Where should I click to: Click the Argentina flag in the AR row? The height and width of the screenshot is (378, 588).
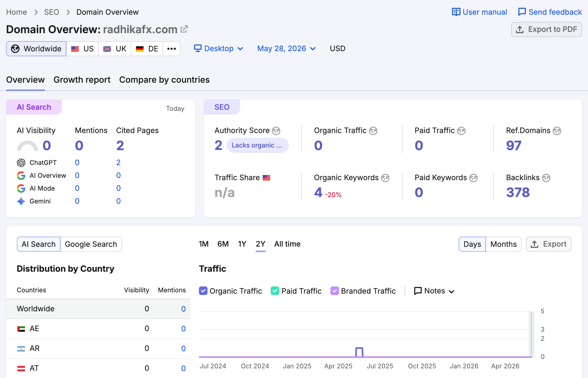point(21,349)
